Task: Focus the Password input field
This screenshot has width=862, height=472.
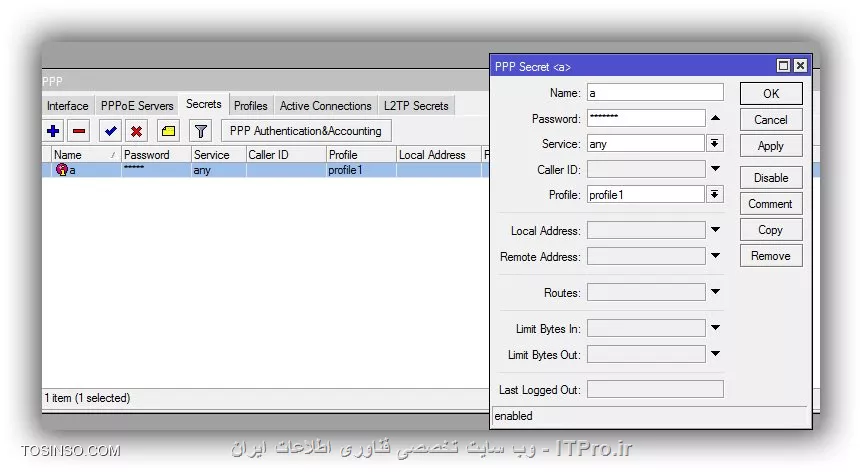Action: pos(646,118)
